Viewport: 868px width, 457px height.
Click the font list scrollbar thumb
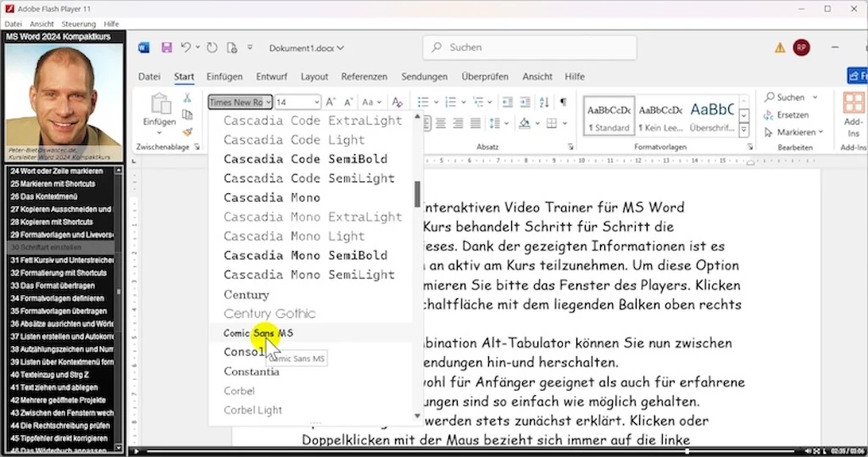tap(417, 194)
